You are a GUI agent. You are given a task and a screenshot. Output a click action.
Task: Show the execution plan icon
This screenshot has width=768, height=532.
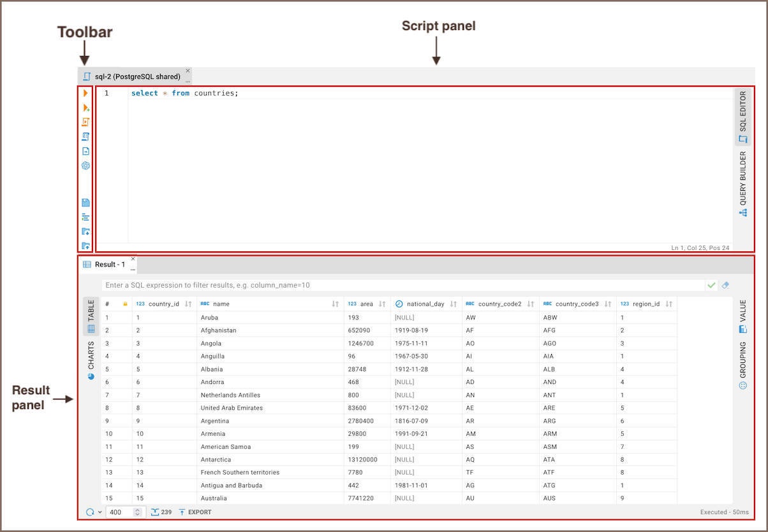pos(85,137)
